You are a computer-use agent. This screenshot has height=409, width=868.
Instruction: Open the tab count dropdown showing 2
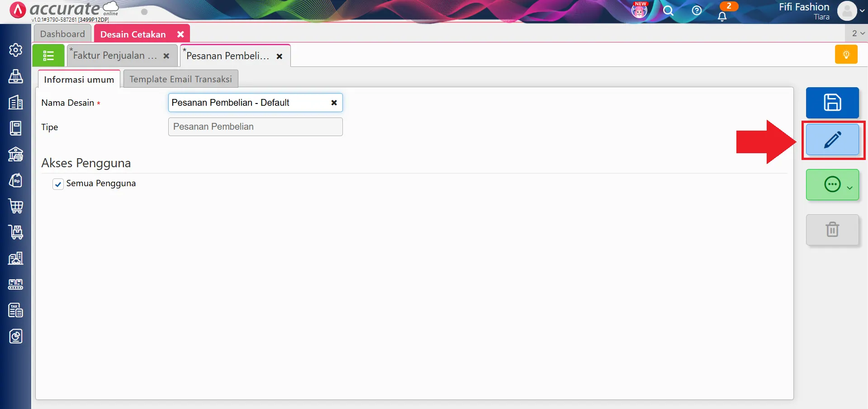pyautogui.click(x=858, y=33)
